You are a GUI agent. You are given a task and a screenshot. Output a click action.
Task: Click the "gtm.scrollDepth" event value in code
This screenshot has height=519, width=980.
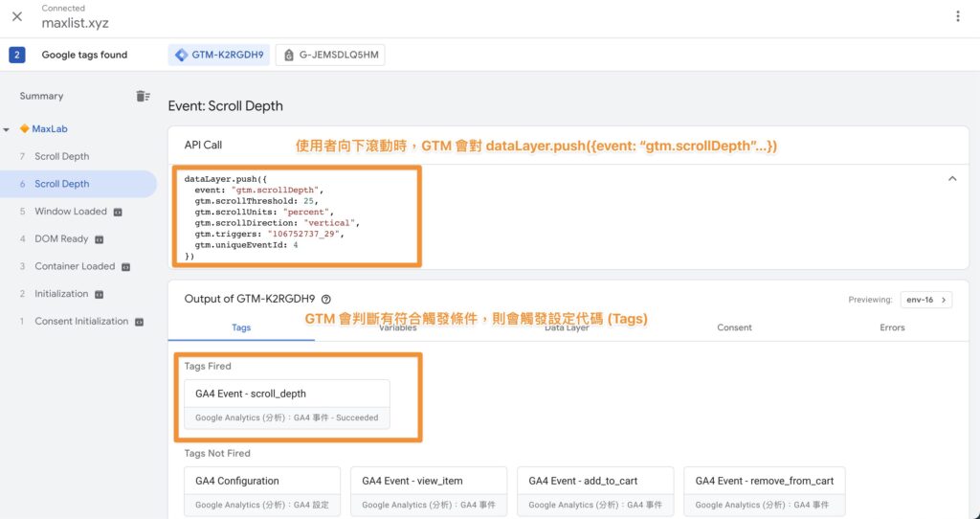pos(275,191)
